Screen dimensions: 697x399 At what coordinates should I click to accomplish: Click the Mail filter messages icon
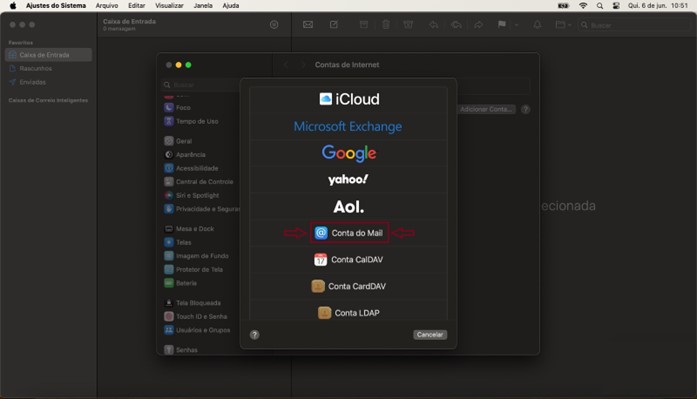tap(274, 25)
